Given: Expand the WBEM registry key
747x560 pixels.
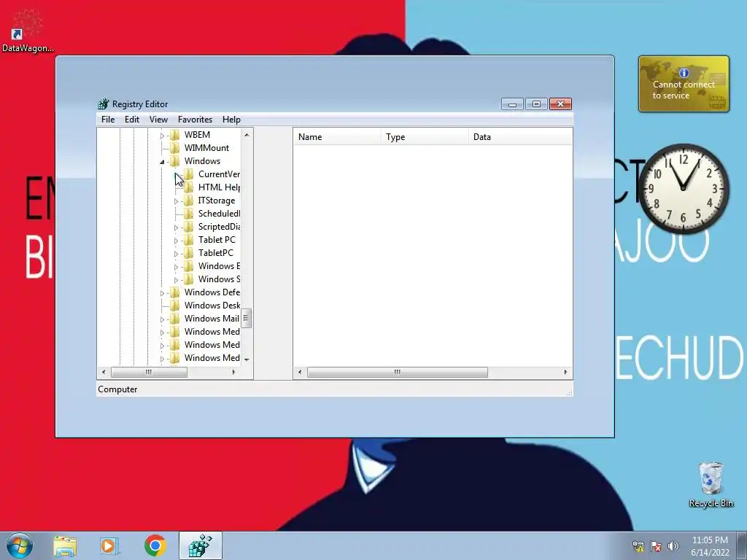Looking at the screenshot, I should coord(162,136).
